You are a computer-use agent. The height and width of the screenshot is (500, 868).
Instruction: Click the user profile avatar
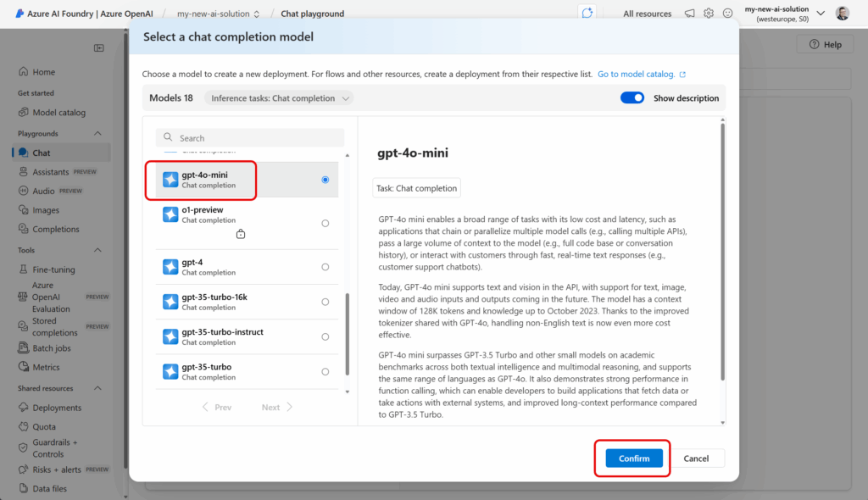tap(843, 14)
